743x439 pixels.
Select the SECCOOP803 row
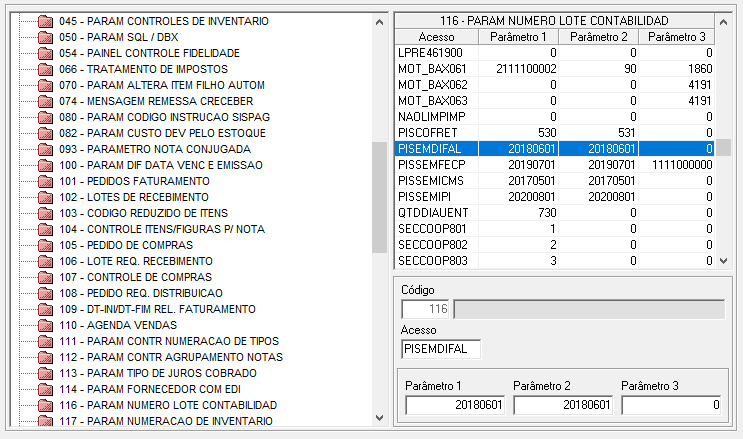(x=554, y=261)
